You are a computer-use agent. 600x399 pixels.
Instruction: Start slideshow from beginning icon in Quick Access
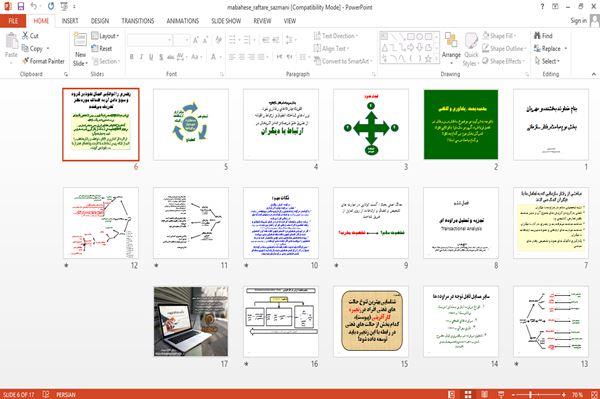tap(64, 7)
